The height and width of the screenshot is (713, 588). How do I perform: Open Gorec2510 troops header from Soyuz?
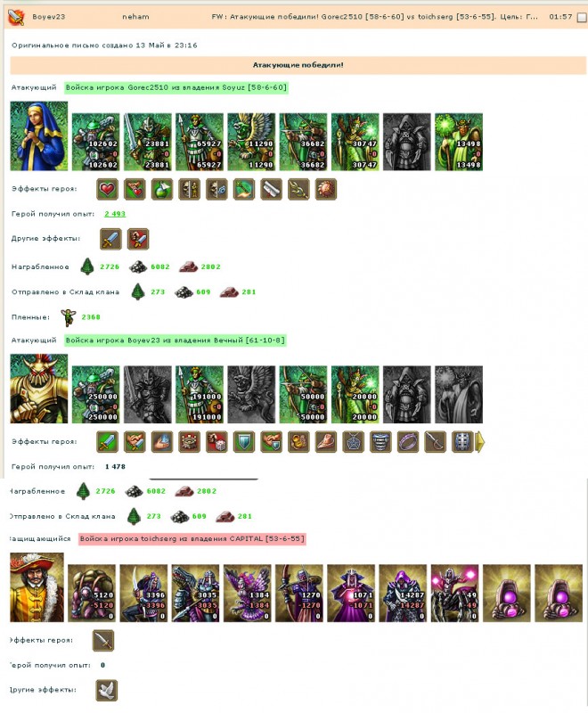pos(176,87)
